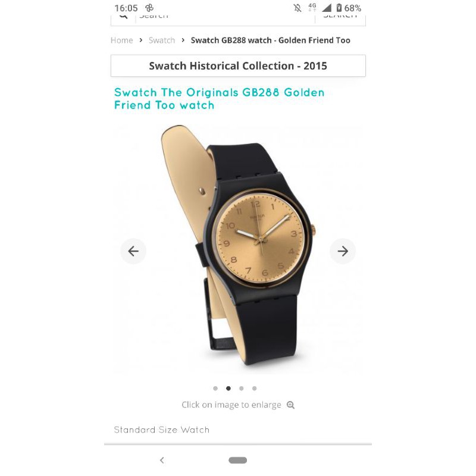Select third image carousel dot
Image resolution: width=476 pixels, height=476 pixels.
242,389
